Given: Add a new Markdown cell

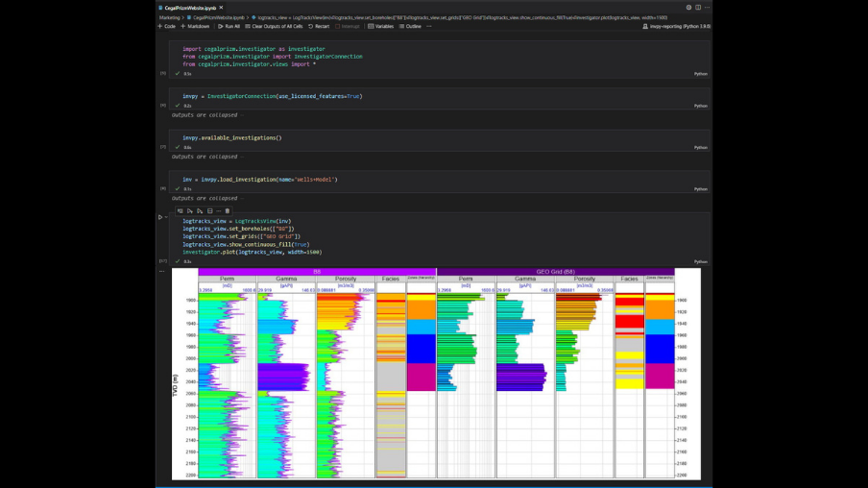Looking at the screenshot, I should [196, 26].
